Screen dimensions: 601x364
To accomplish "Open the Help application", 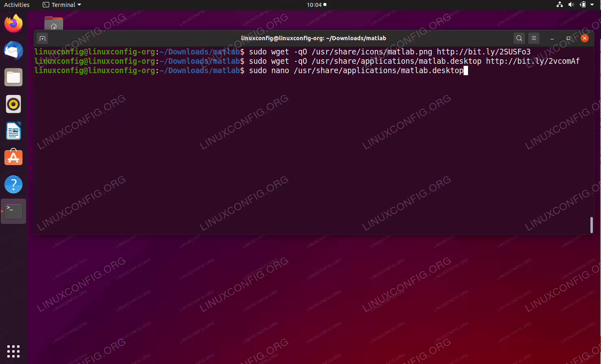I will 13,184.
